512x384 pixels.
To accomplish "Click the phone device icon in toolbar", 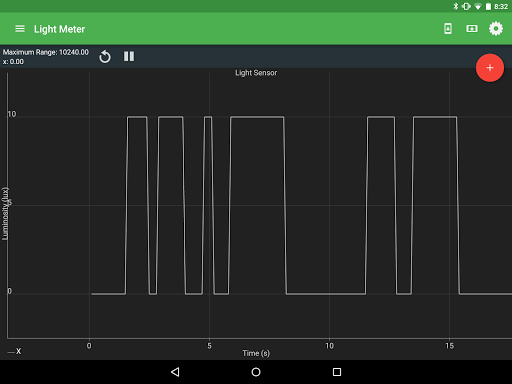I will [x=448, y=29].
